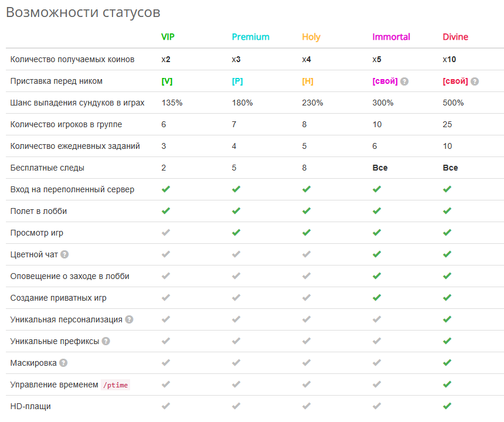
Task: Open the Immortal status header
Action: 391,37
